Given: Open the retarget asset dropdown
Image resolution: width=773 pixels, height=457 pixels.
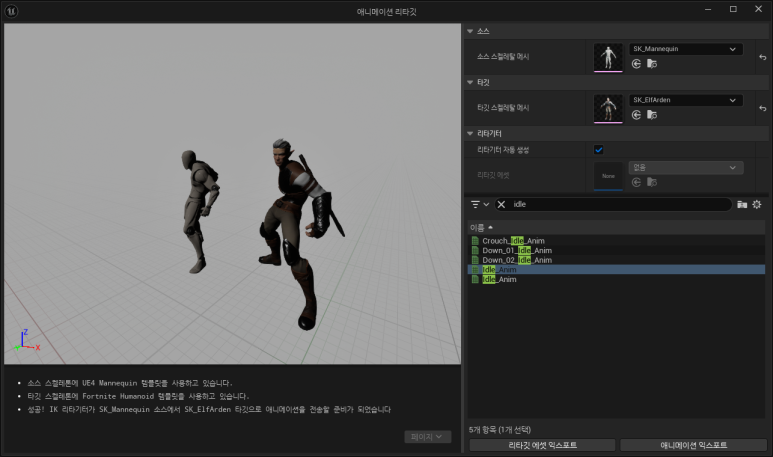Looking at the screenshot, I should 686,168.
